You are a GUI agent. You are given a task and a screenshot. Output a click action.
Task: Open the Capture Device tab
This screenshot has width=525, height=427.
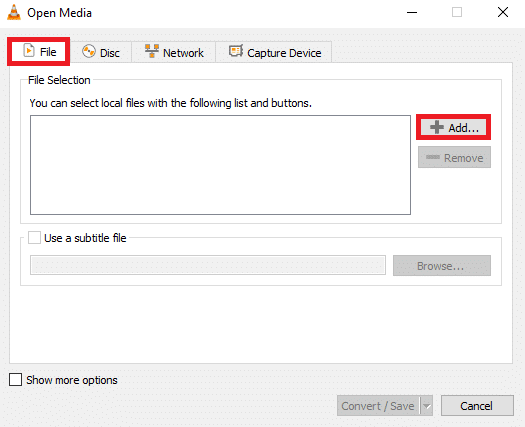tap(274, 52)
